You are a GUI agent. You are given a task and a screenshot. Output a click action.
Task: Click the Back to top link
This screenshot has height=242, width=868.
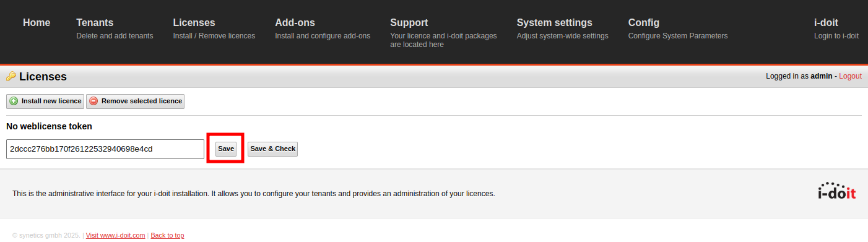(167, 235)
